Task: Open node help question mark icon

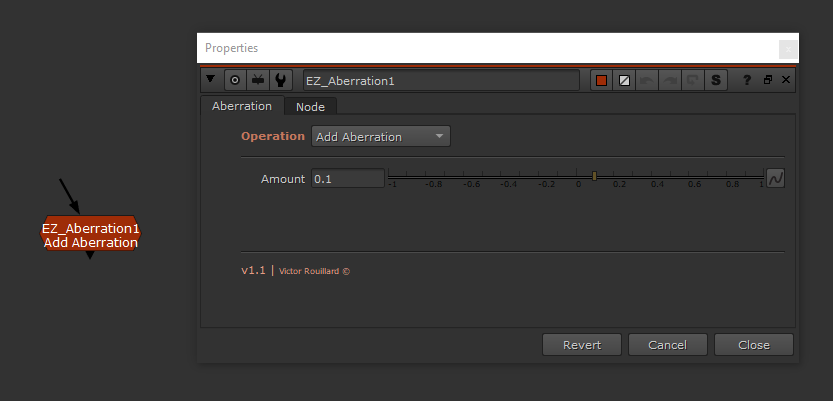Action: pos(747,80)
